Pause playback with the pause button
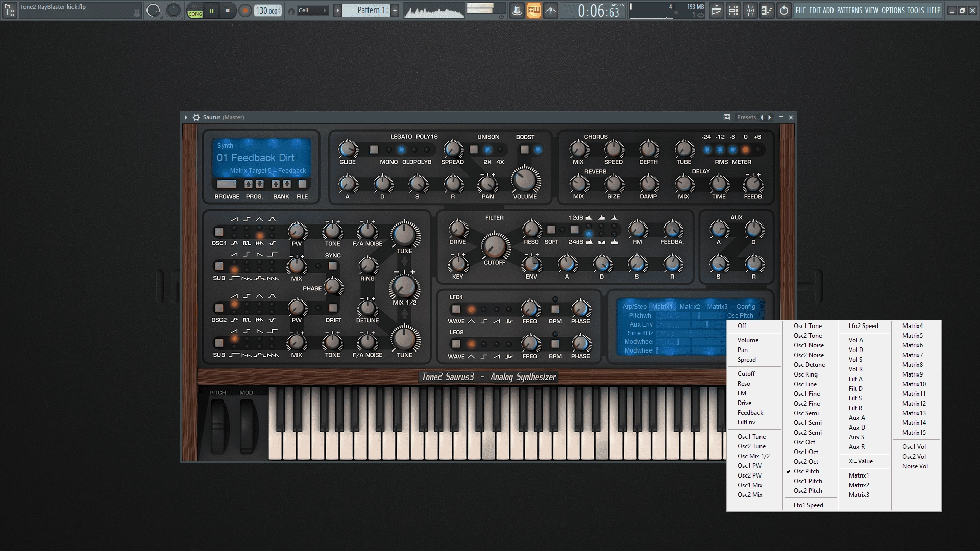Image resolution: width=980 pixels, height=551 pixels. coord(211,11)
